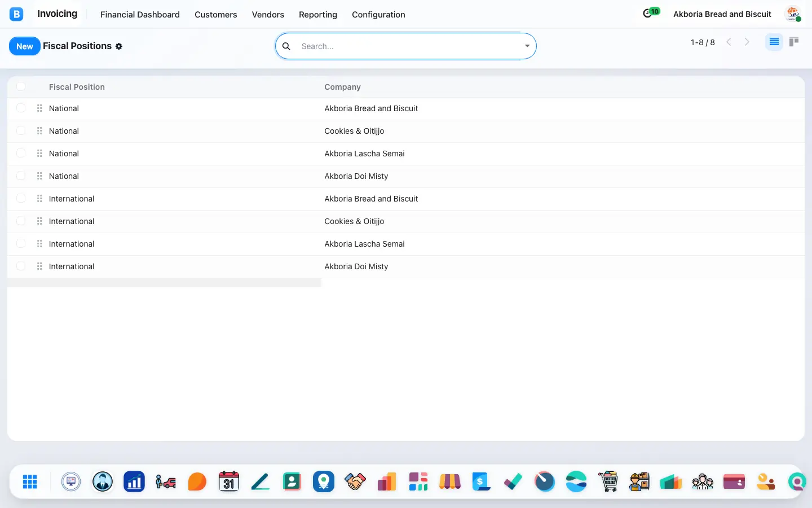Click the search magnifier icon

(286, 46)
